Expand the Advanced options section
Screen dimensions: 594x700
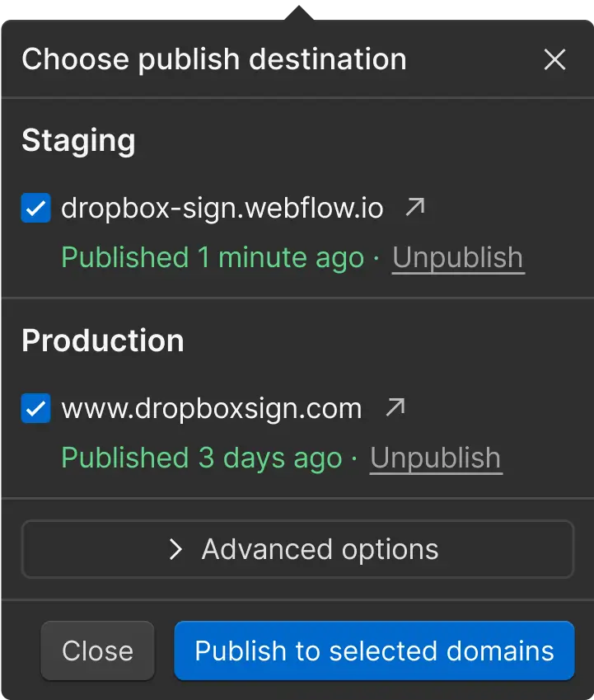tap(297, 549)
